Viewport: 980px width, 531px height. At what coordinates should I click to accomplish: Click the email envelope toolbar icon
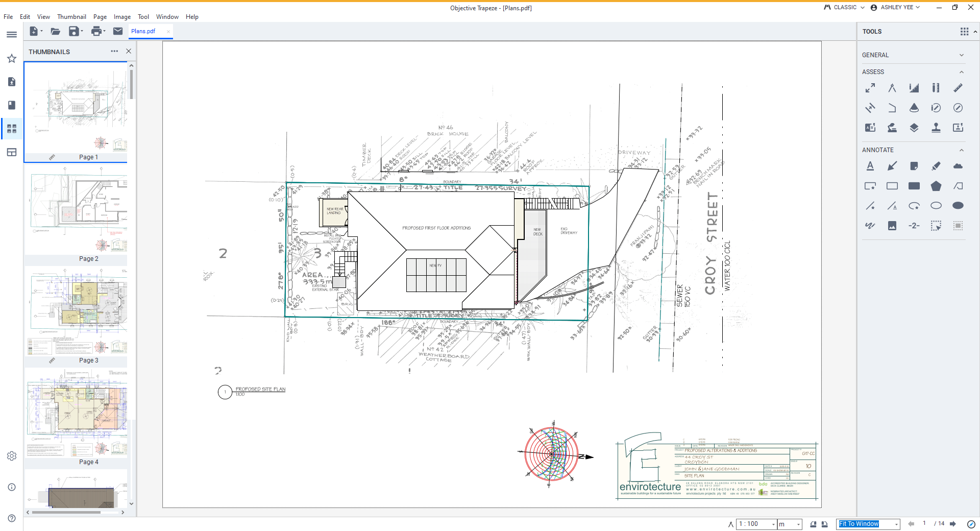118,31
